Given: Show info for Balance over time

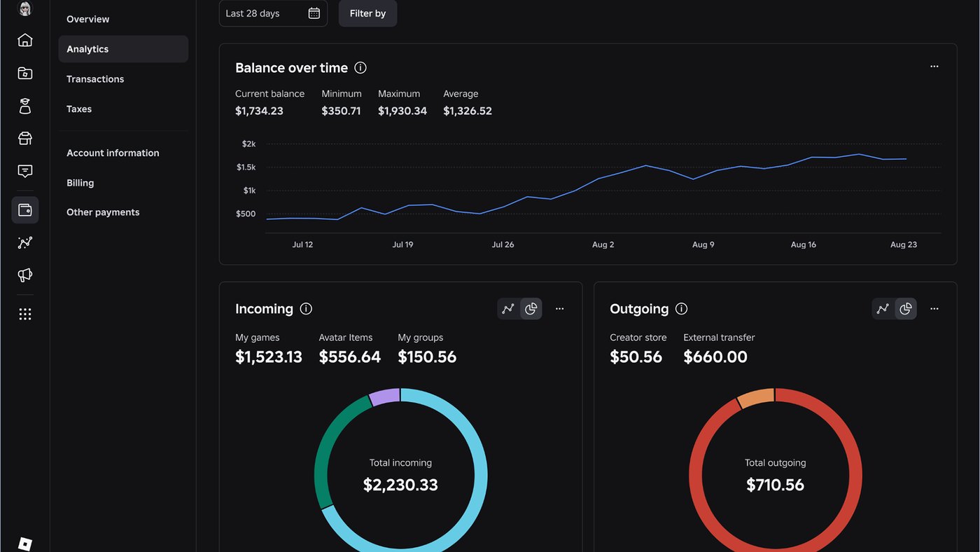Looking at the screenshot, I should pos(360,68).
